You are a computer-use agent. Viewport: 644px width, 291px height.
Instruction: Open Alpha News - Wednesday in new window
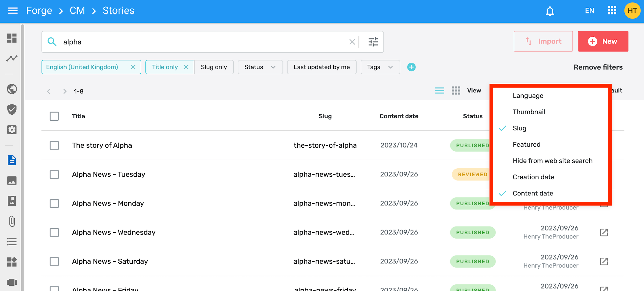pos(604,232)
